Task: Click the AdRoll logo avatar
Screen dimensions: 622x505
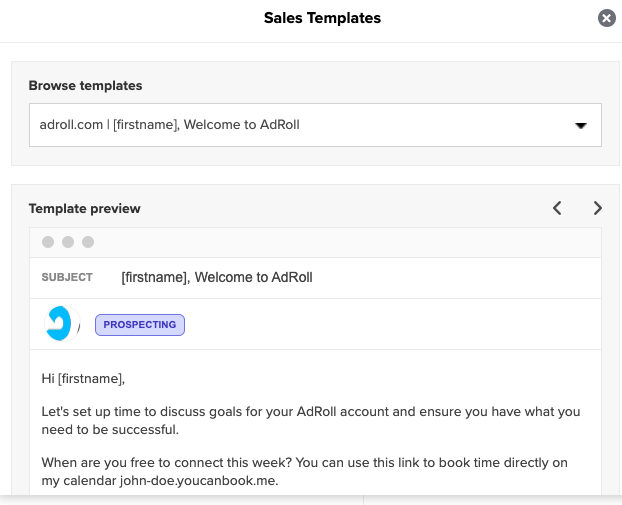Action: tap(62, 324)
